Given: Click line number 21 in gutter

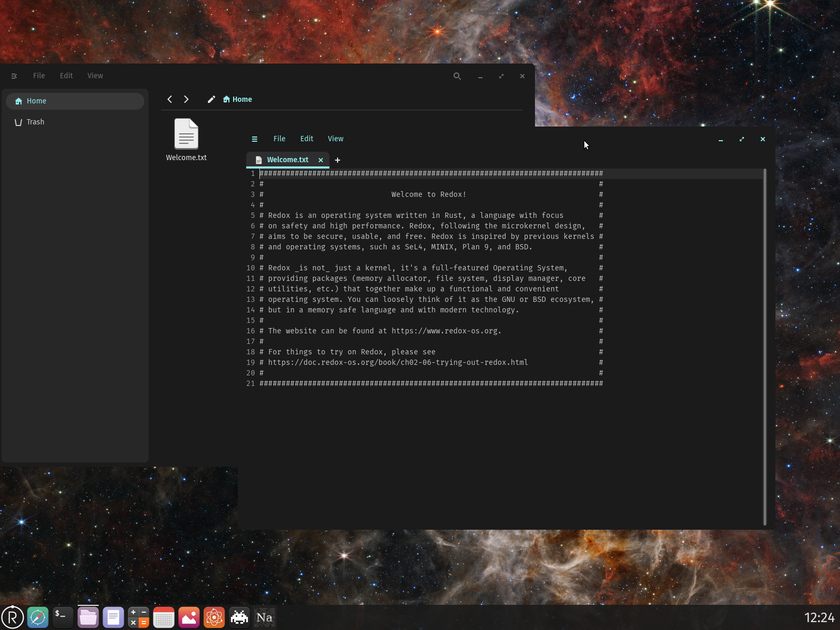Looking at the screenshot, I should click(250, 383).
